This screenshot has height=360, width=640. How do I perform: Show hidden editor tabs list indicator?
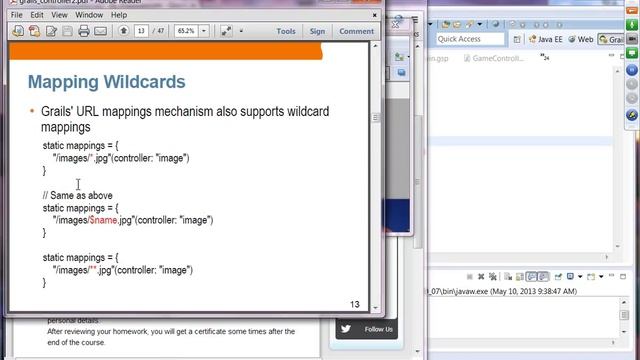point(545,58)
